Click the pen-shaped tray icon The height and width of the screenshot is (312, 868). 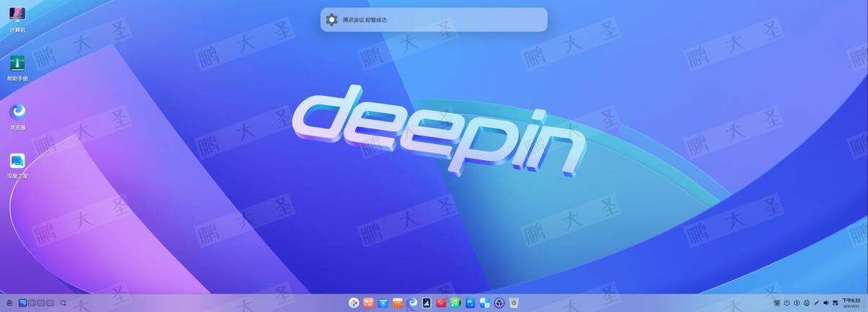pos(817,303)
